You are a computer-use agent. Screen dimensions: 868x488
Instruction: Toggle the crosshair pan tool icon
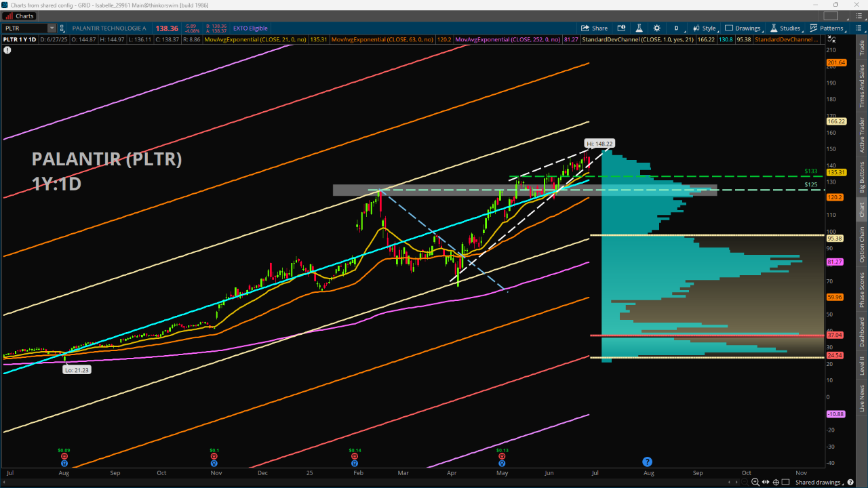(776, 482)
